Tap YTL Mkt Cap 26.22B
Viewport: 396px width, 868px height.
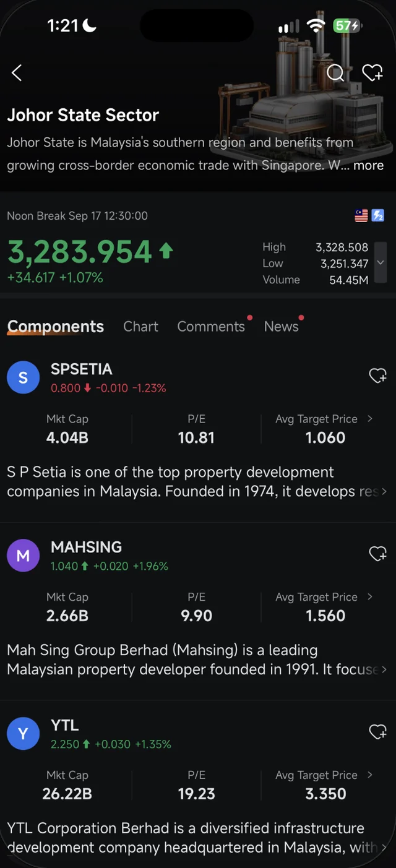[67, 794]
